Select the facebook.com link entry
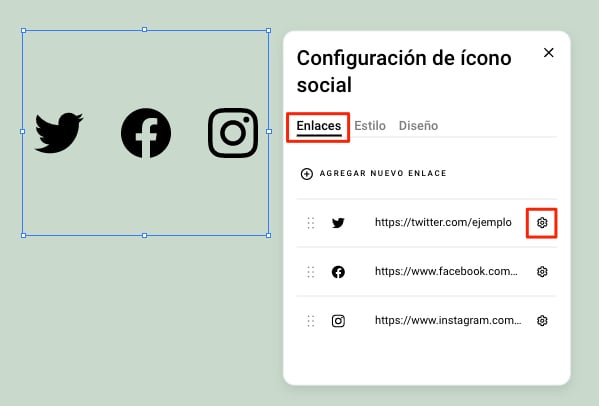Screen dimensions: 599x406 [446, 272]
